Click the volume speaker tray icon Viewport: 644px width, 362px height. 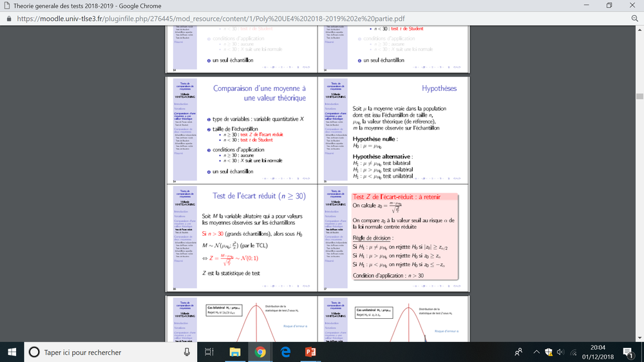tap(561, 352)
